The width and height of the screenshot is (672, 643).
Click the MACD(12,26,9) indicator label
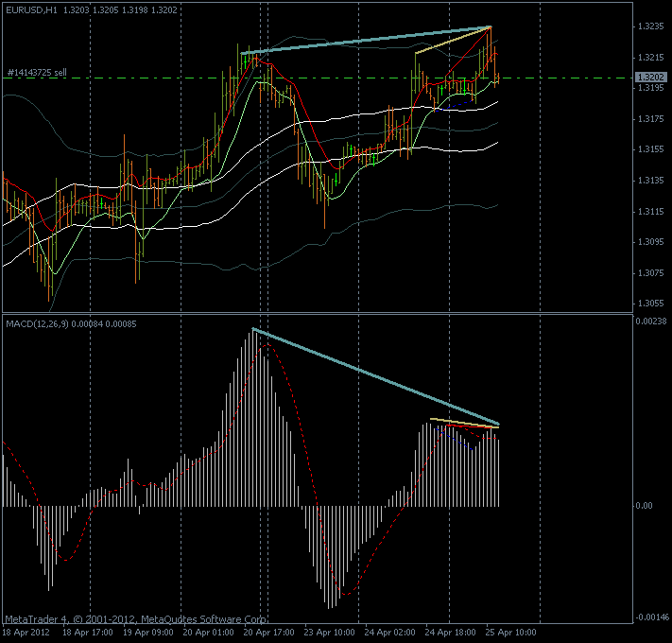38,324
